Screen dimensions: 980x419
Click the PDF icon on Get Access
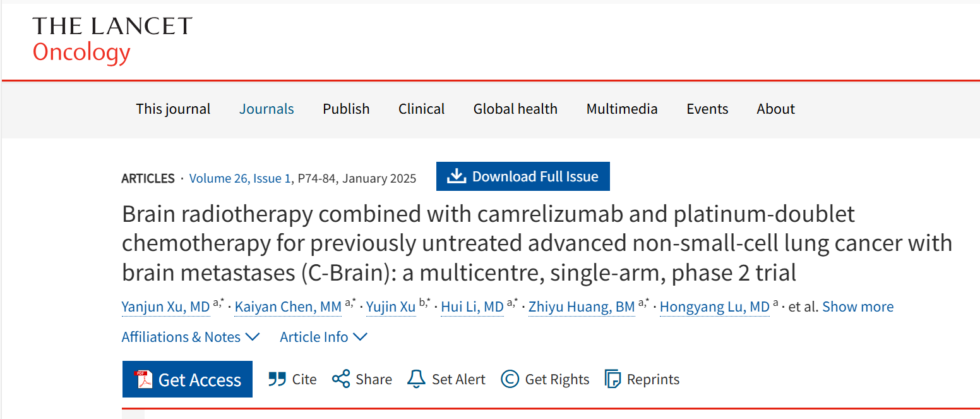tap(143, 379)
